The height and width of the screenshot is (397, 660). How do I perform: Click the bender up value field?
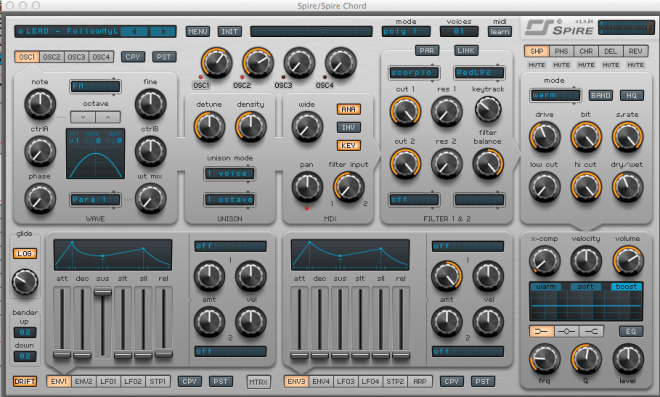point(25,332)
